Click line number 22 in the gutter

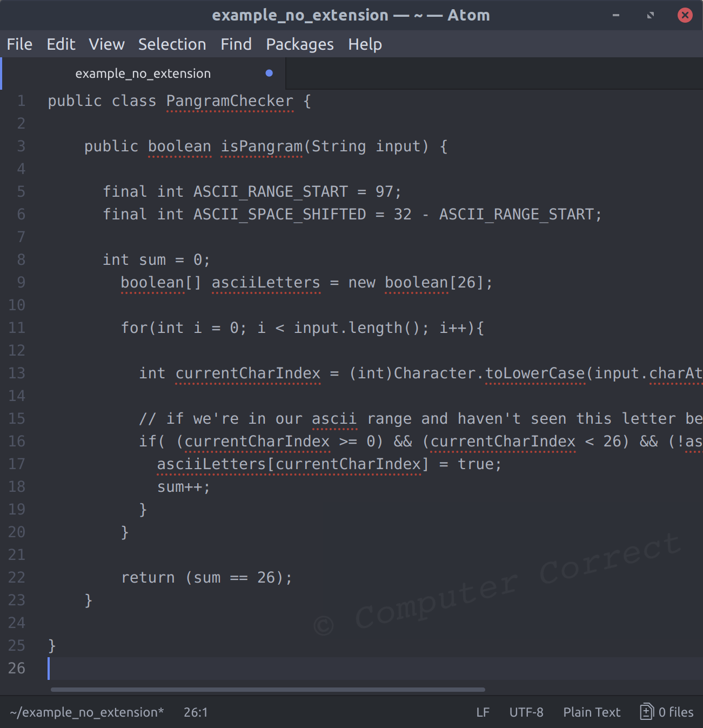point(17,578)
